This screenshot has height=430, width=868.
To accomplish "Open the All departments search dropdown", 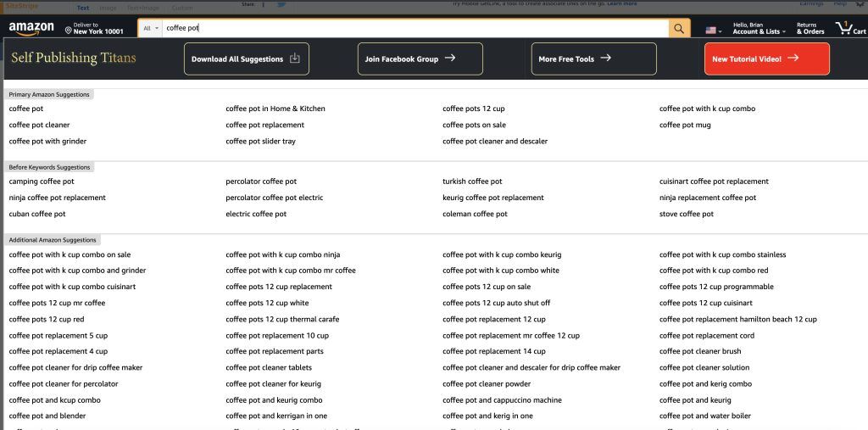I will (151, 28).
